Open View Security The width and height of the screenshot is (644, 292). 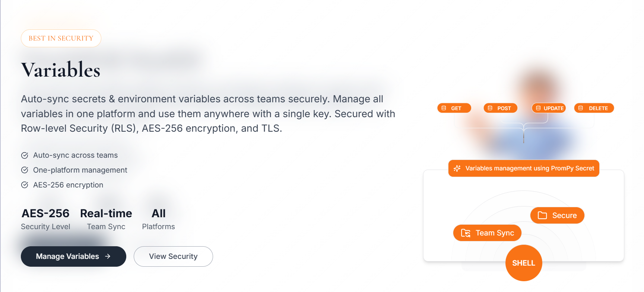(173, 256)
